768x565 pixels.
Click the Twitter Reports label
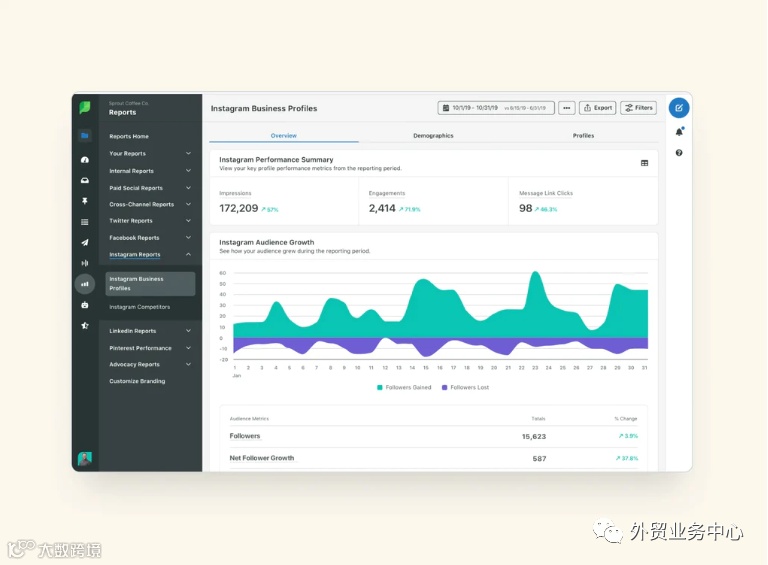[x=131, y=221]
